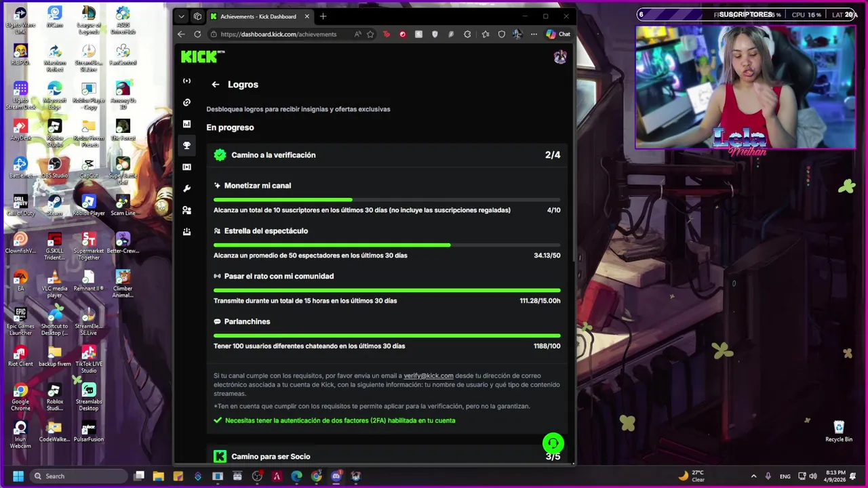Click the AnyDesk desktop icon
The width and height of the screenshot is (868, 488).
pos(20,130)
